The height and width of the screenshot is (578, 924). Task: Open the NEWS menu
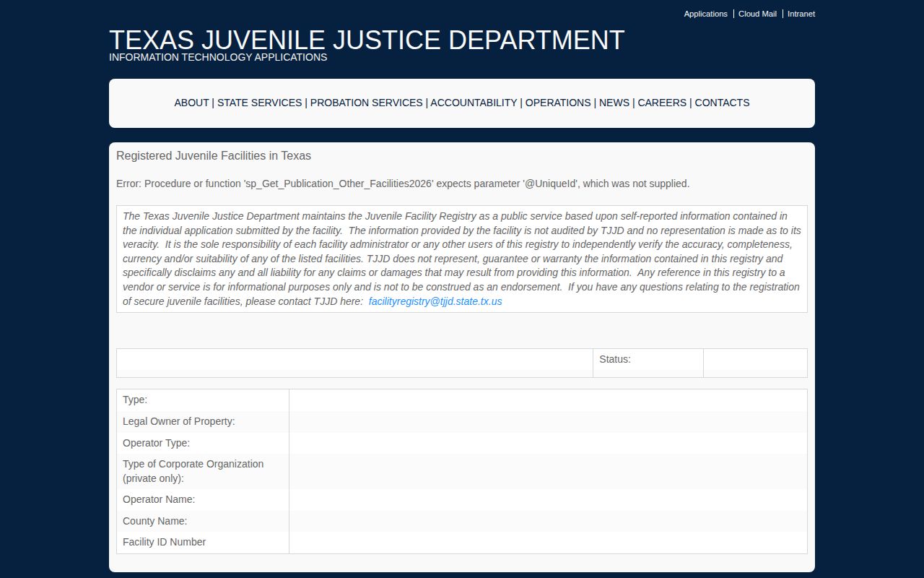[x=614, y=103]
